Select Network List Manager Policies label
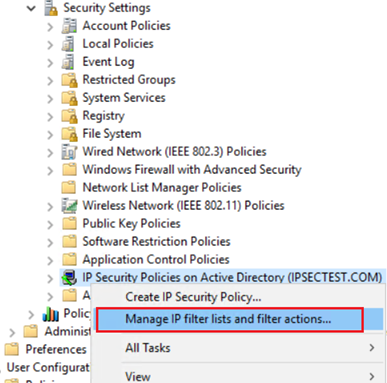This screenshot has height=383, width=387. [x=162, y=188]
